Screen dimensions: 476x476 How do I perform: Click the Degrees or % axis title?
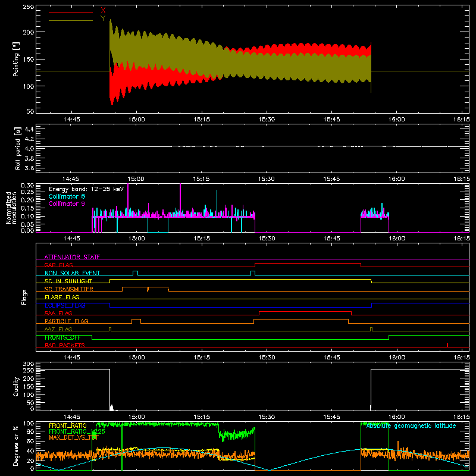click(x=16, y=446)
